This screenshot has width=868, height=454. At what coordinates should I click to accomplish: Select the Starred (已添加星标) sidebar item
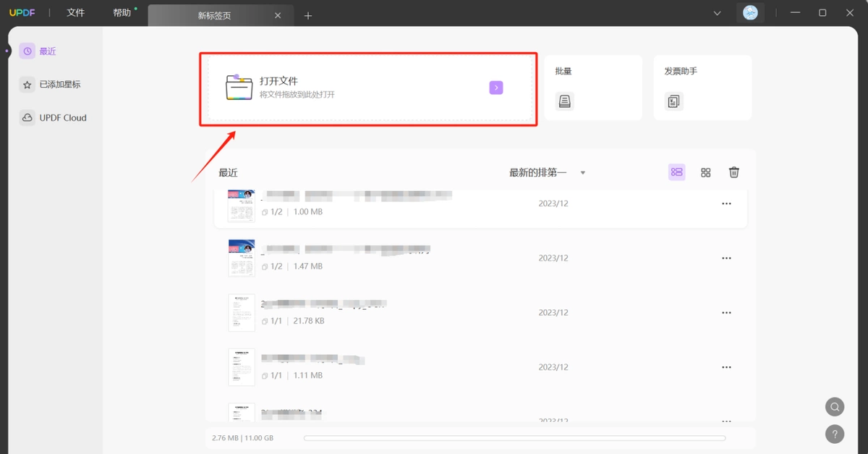point(51,85)
